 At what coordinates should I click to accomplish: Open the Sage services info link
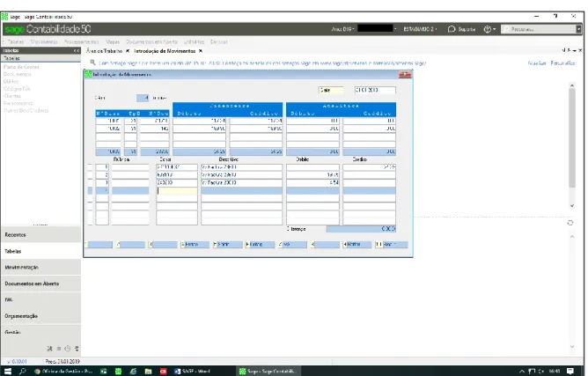pyautogui.click(x=262, y=63)
